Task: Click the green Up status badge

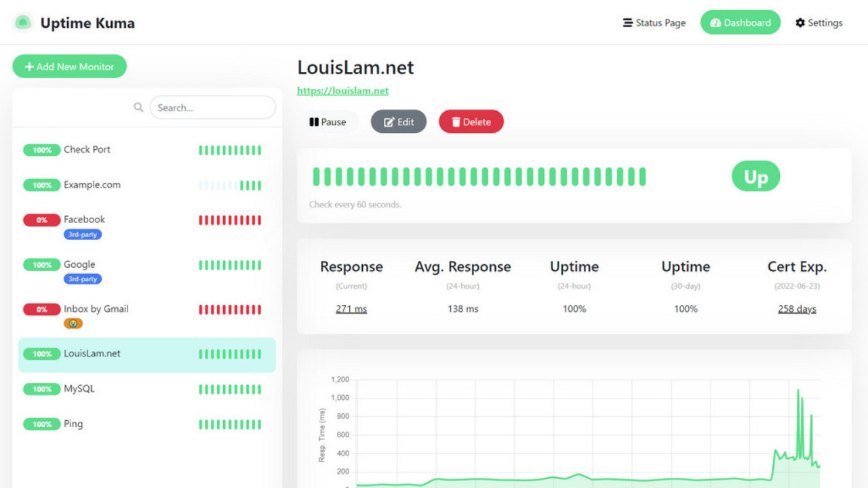Action: click(755, 176)
